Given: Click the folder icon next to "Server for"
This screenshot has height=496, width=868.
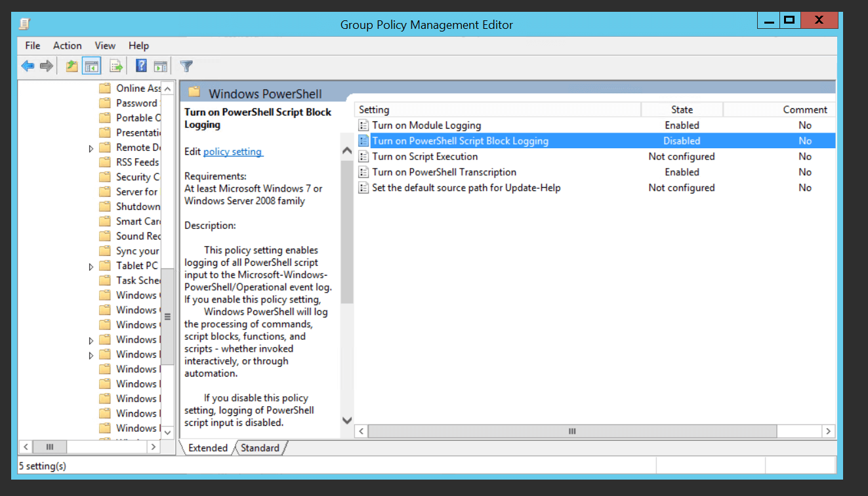Looking at the screenshot, I should click(104, 192).
